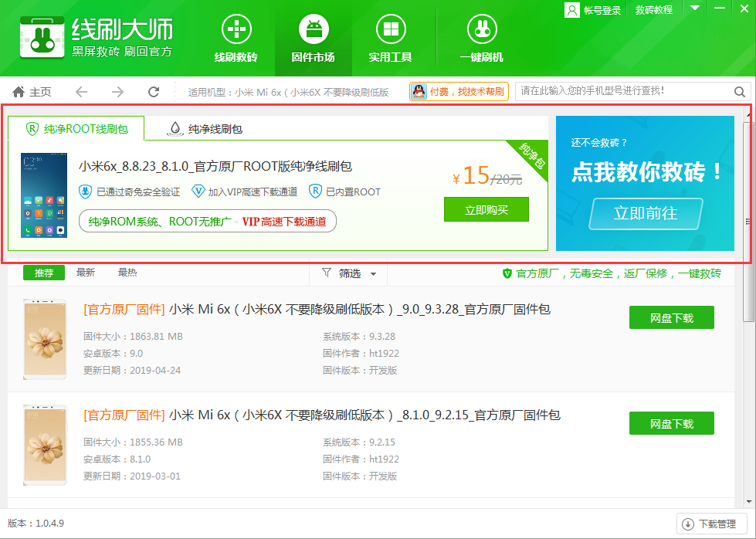Select the 最热 sort option

[x=127, y=273]
